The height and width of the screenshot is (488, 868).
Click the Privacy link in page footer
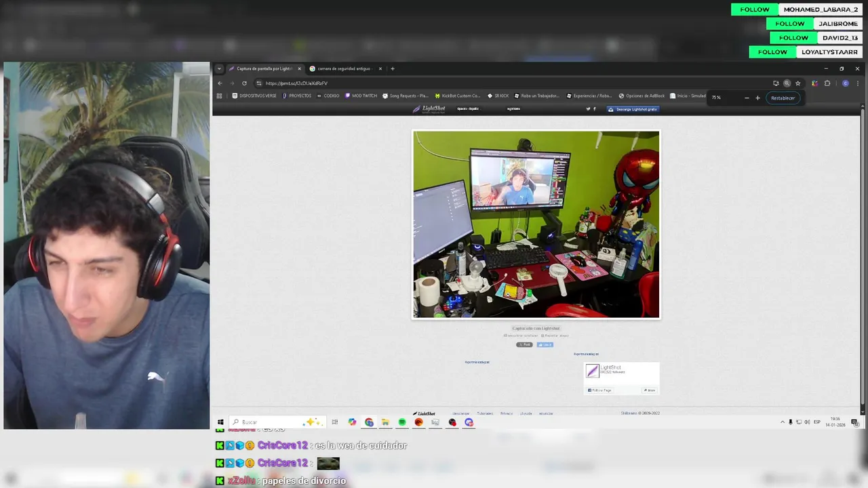pyautogui.click(x=507, y=413)
